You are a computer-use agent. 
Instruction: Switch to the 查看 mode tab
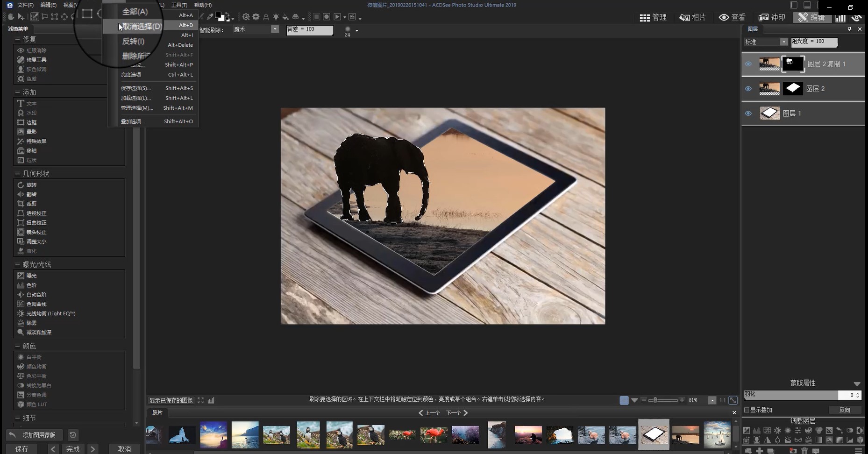tap(732, 17)
